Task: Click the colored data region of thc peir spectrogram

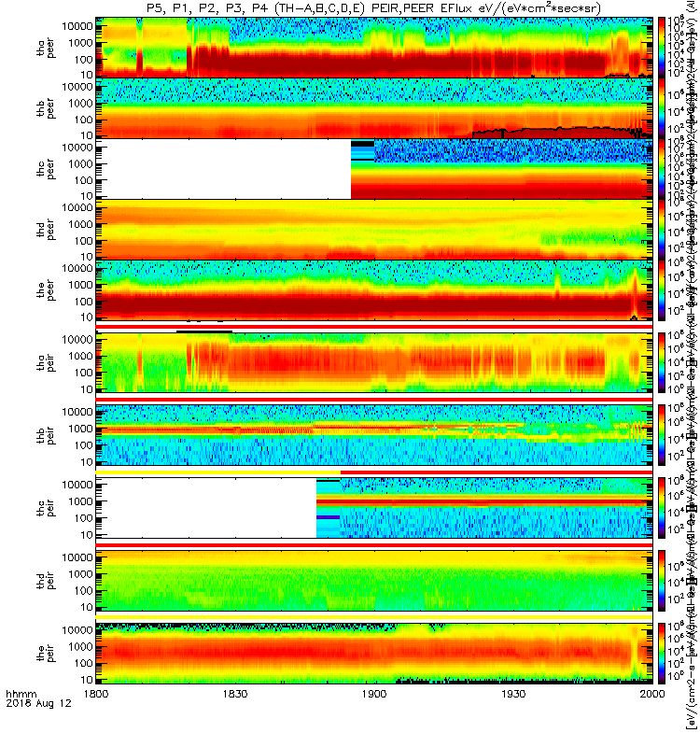Action: coord(484,508)
